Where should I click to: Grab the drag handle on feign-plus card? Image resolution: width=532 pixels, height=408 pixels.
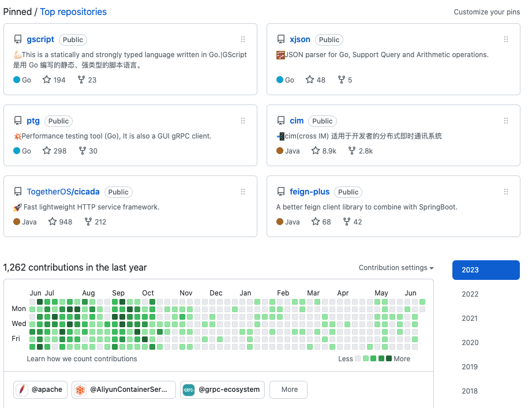click(506, 192)
